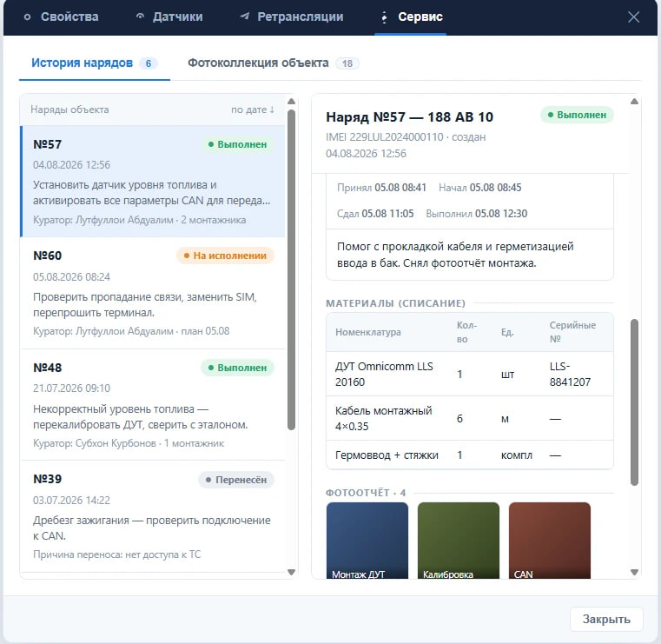Click the Выполнен badge of order №48
This screenshot has height=644, width=661.
pyautogui.click(x=237, y=368)
